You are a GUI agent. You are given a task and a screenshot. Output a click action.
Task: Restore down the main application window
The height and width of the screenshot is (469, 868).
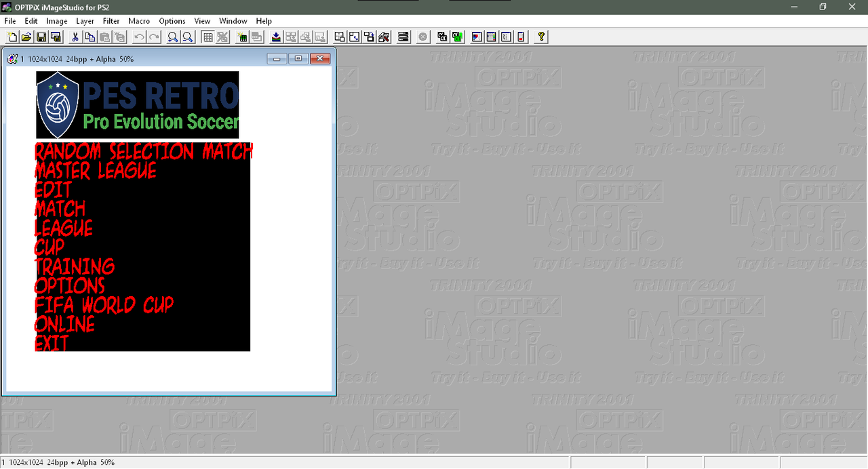[823, 6]
